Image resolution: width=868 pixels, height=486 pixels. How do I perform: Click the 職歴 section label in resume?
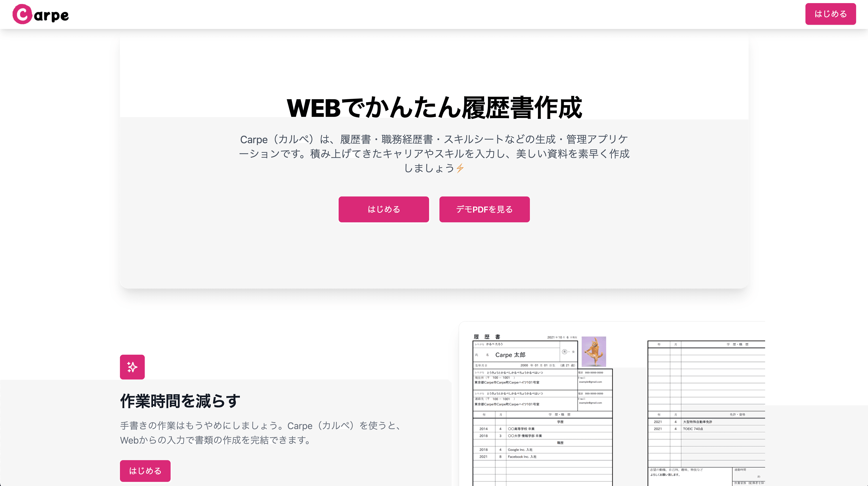(x=560, y=443)
